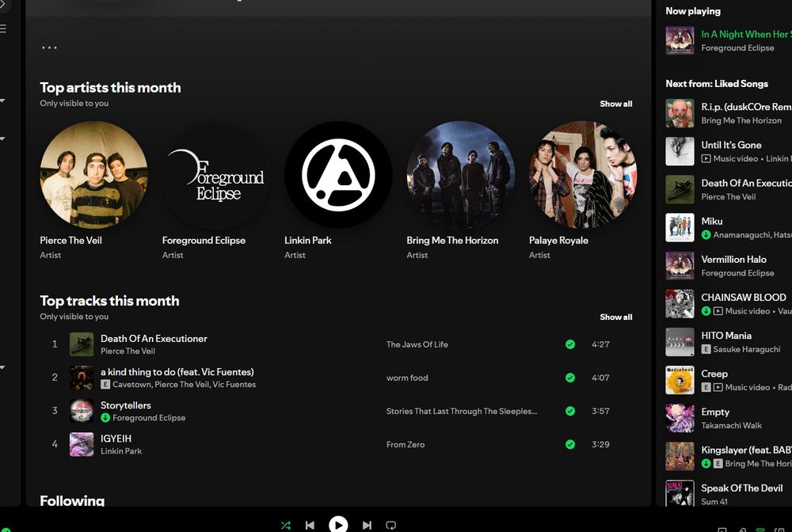This screenshot has width=792, height=532.
Task: Skip to the previous track
Action: [x=310, y=525]
